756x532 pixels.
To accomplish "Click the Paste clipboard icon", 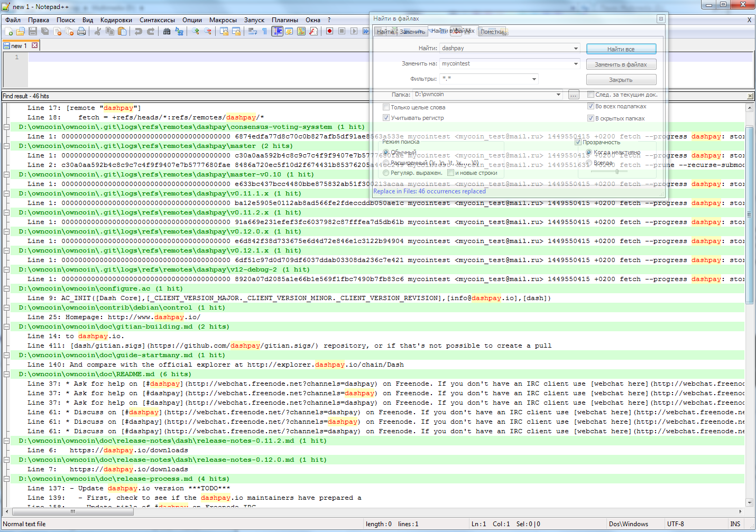I will [122, 32].
